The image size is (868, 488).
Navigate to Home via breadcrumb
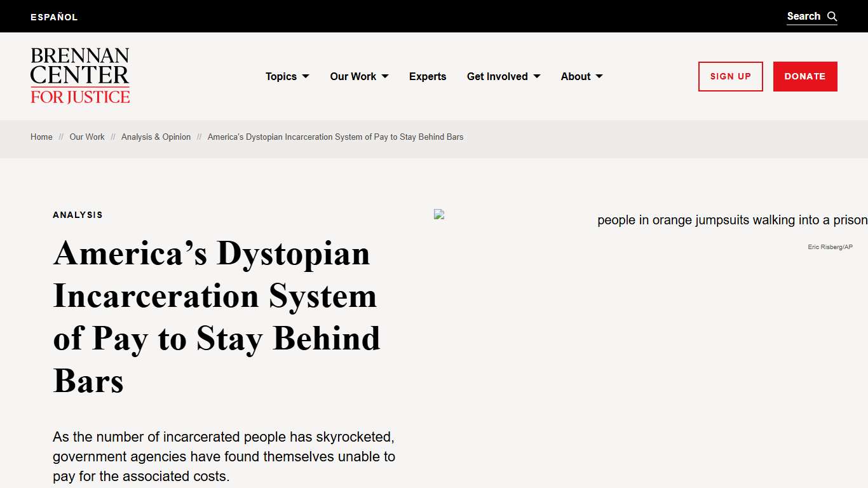click(41, 137)
